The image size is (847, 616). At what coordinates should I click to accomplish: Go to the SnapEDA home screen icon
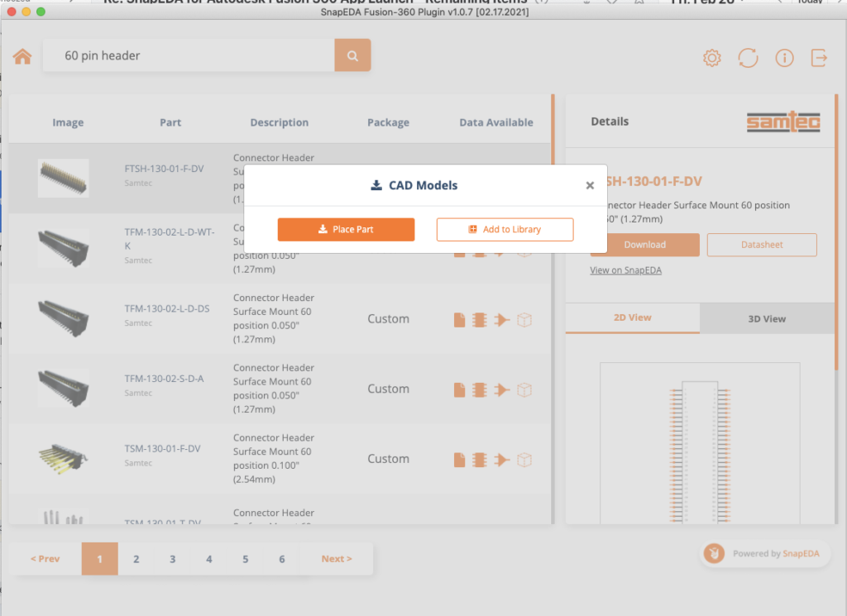22,56
